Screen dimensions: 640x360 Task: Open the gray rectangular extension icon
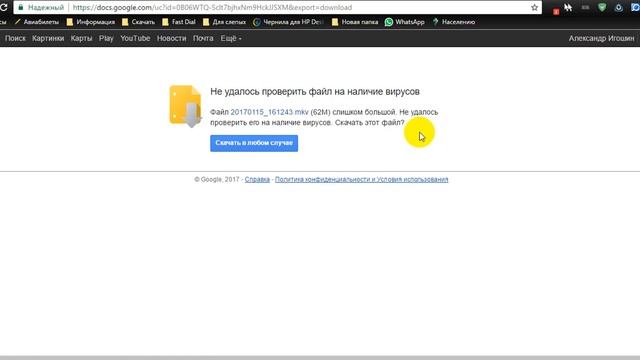pyautogui.click(x=585, y=7)
